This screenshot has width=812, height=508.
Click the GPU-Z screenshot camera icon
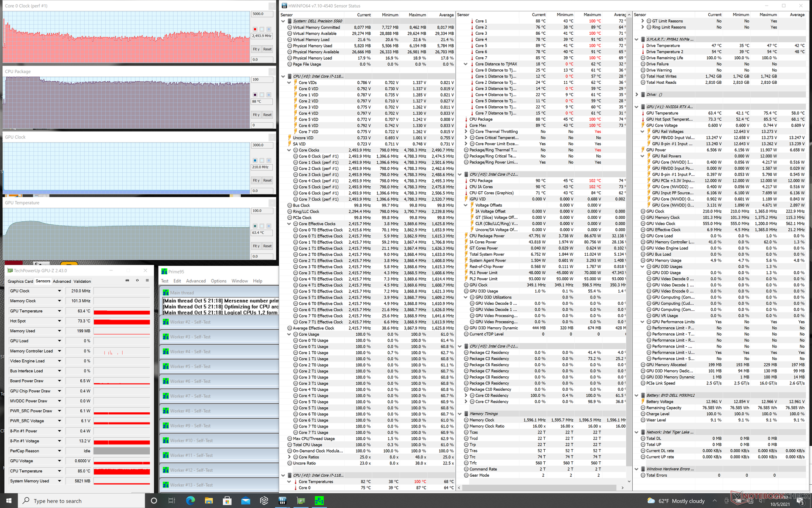click(127, 280)
